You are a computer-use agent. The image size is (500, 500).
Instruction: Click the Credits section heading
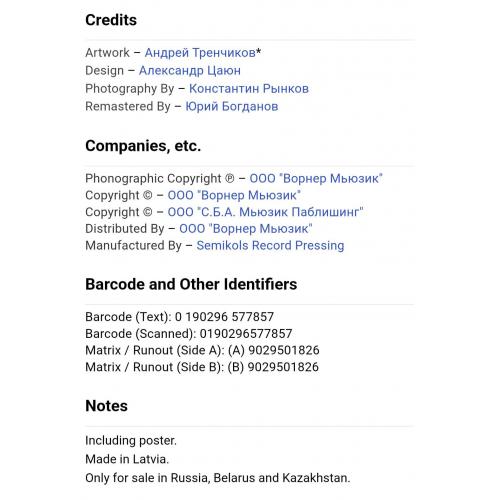point(111,20)
